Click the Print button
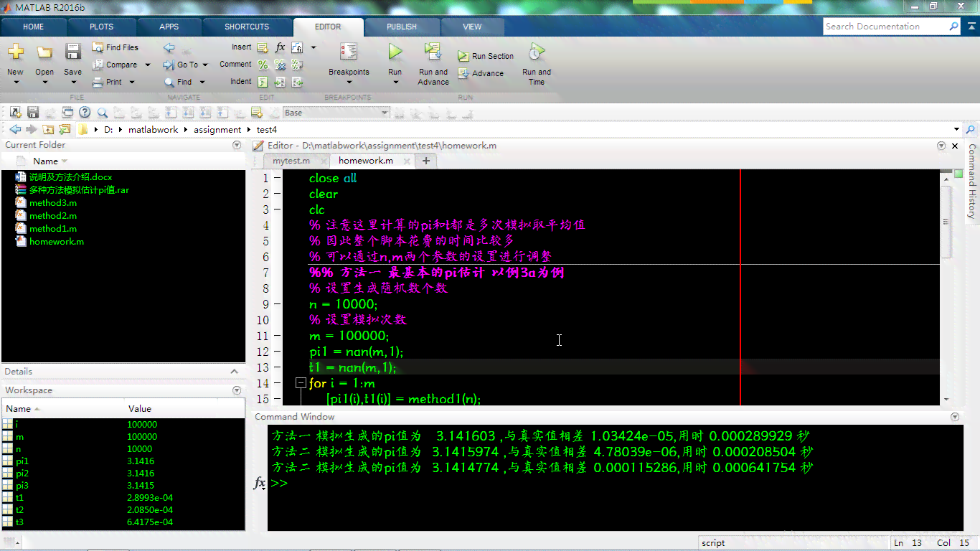 (108, 82)
